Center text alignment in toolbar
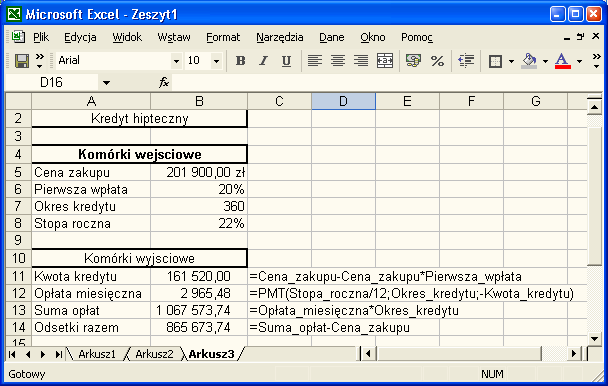This screenshot has width=608, height=386. tap(338, 61)
